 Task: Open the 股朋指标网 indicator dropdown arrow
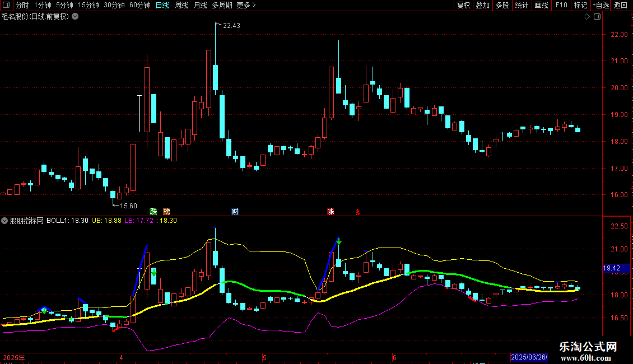pyautogui.click(x=4, y=221)
